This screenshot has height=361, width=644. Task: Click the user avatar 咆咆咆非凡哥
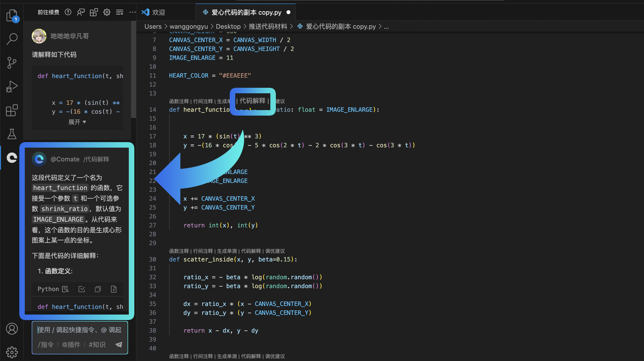39,36
